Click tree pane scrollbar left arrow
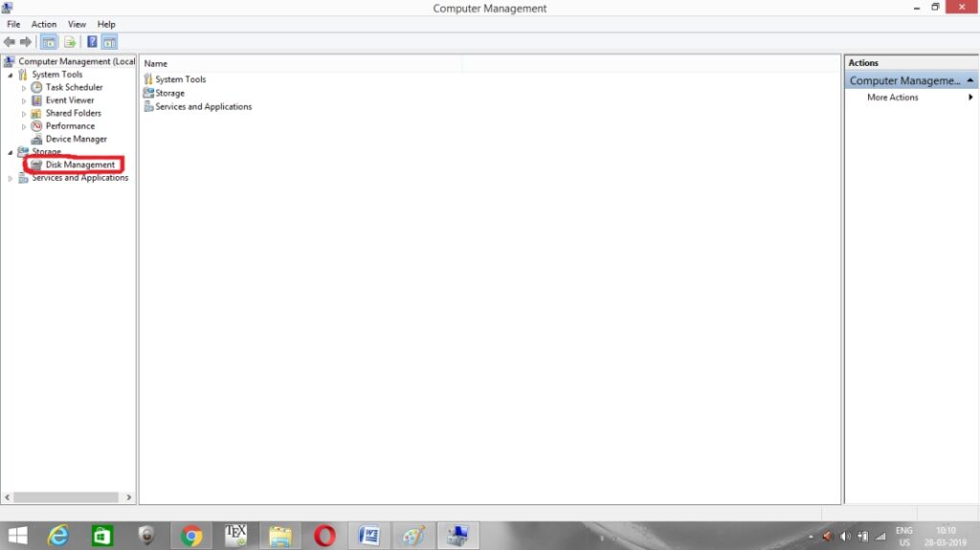 [7, 497]
